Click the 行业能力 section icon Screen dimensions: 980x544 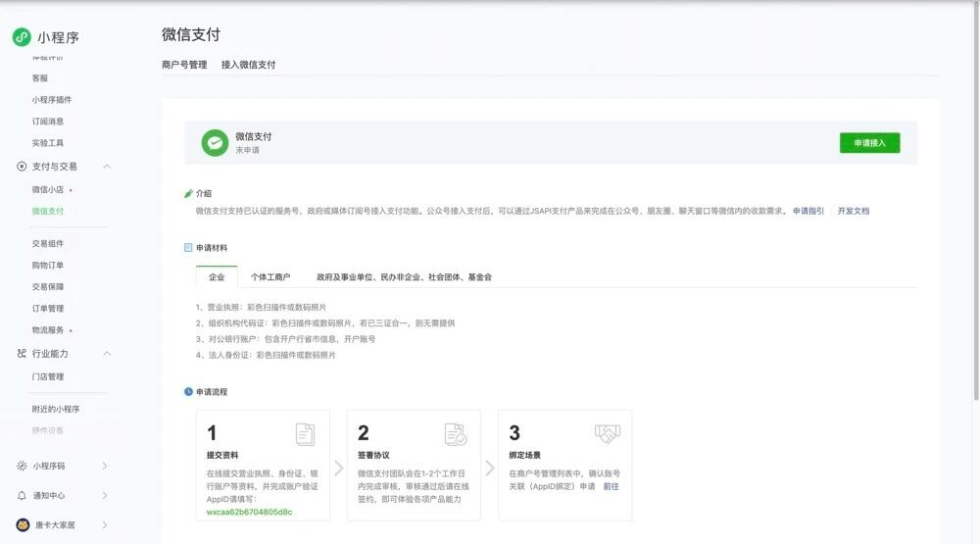(x=22, y=353)
